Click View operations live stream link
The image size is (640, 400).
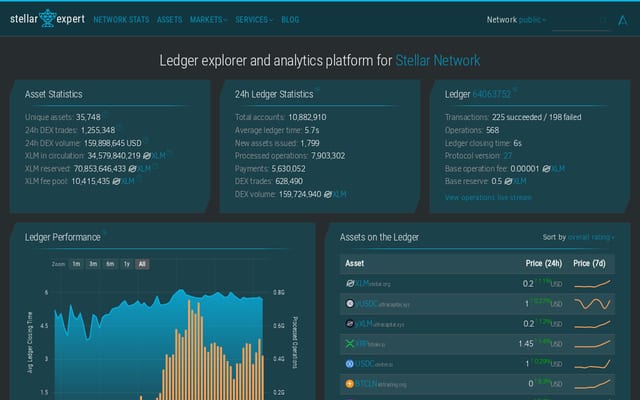[488, 198]
